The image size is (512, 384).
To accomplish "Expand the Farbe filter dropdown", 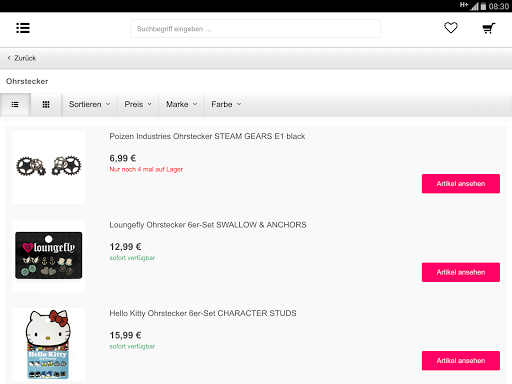I will pyautogui.click(x=226, y=105).
